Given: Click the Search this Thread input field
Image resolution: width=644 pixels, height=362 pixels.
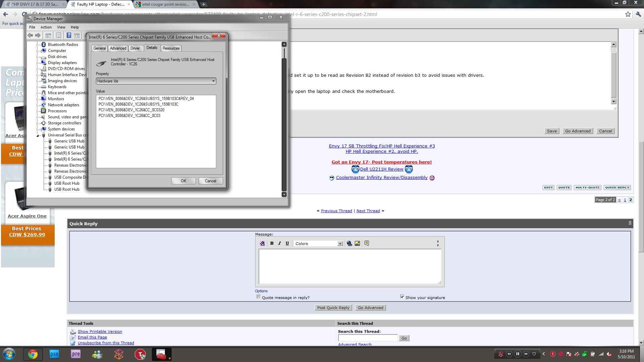Looking at the screenshot, I should pyautogui.click(x=368, y=338).
